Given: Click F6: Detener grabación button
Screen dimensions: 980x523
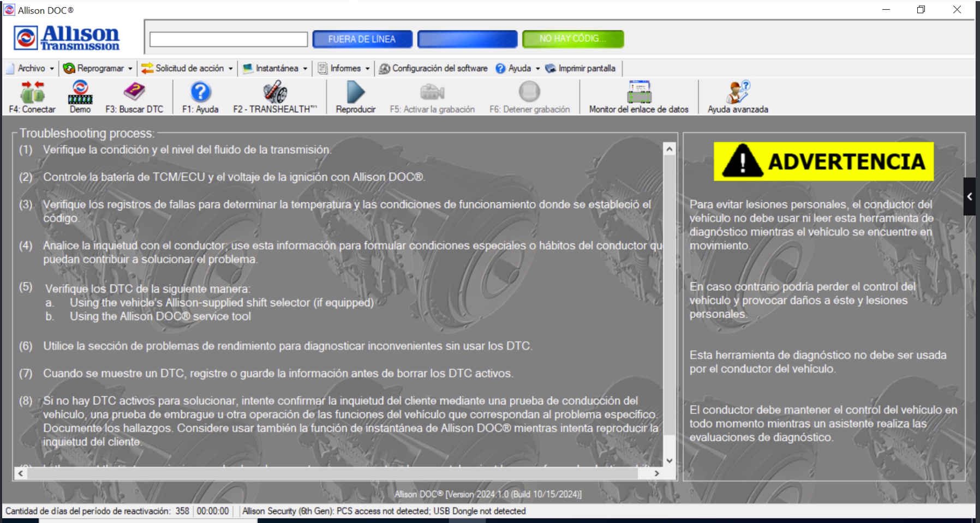Looking at the screenshot, I should point(529,93).
